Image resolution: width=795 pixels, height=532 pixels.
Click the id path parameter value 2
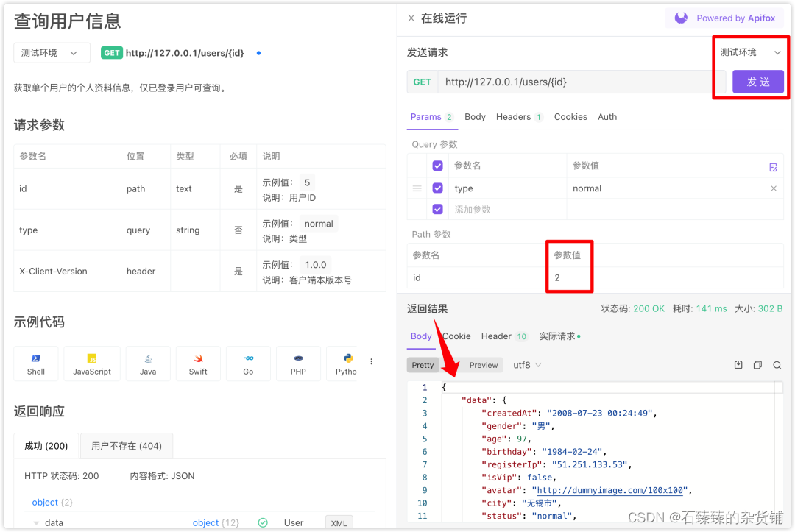(x=556, y=277)
